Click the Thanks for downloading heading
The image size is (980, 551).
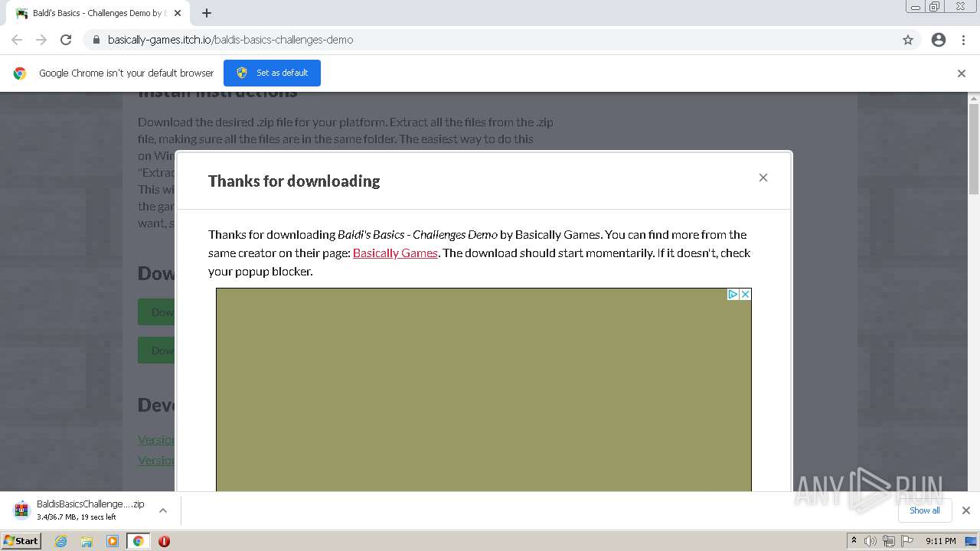[294, 181]
